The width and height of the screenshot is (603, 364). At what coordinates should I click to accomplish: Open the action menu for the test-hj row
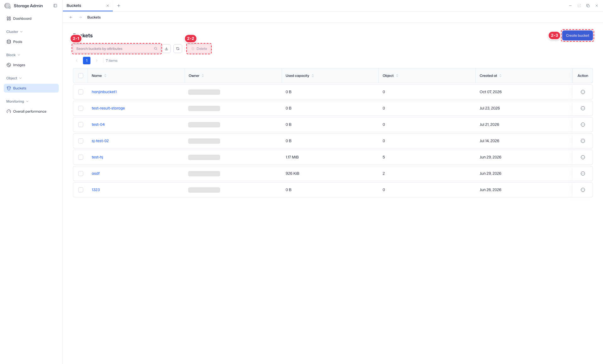point(583,157)
